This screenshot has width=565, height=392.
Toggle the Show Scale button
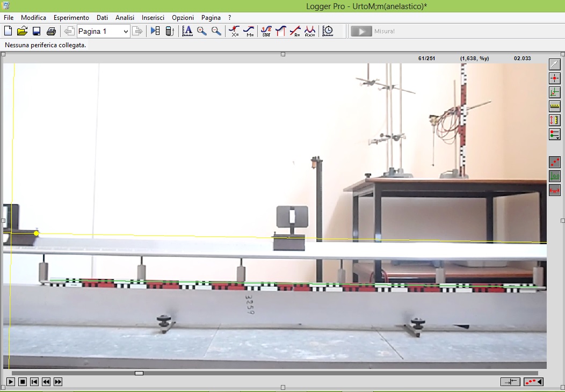click(x=554, y=190)
